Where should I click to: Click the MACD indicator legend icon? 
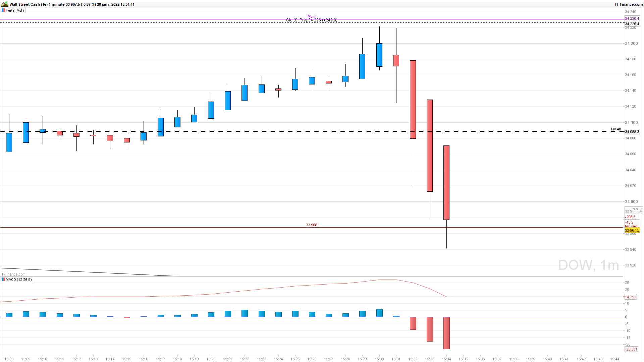(x=3, y=280)
